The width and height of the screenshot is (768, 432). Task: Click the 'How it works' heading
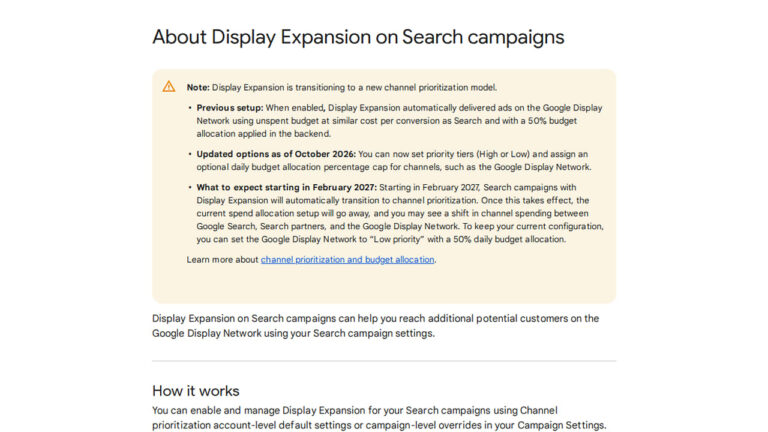coord(195,391)
